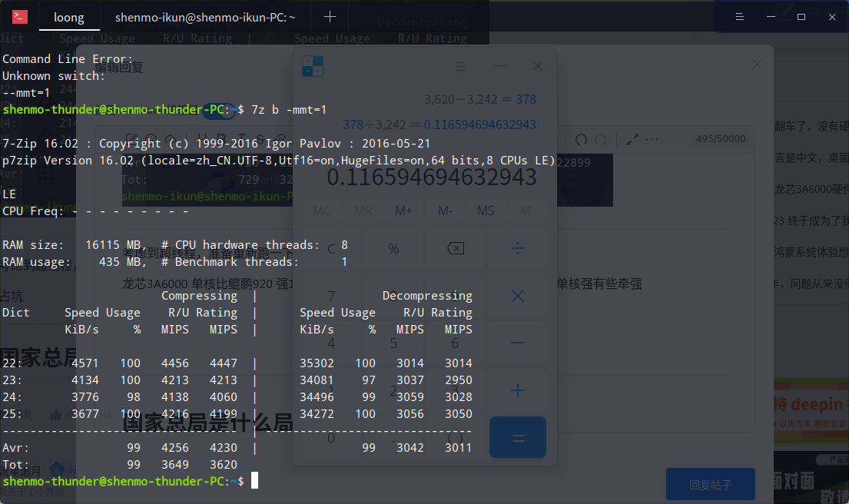Click the '16115 MB' RAM size value
Viewport: 849px width, 504px height.
(113, 245)
